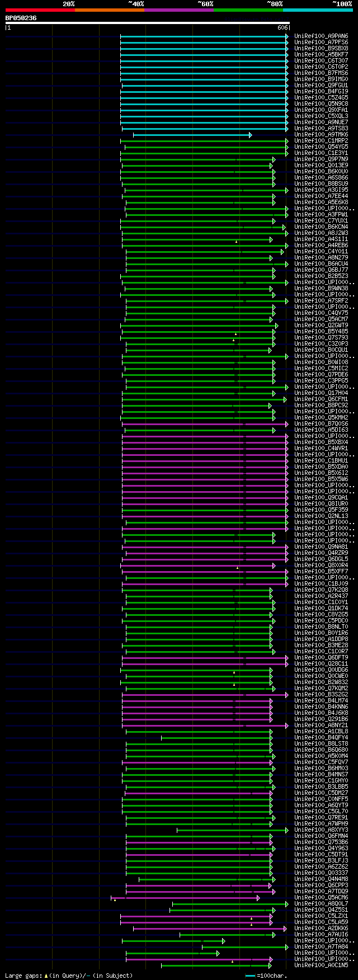Image resolution: width=358 pixels, height=980 pixels.
Task: Open hit UniRef100_Q9CQA1
Action: click(321, 497)
